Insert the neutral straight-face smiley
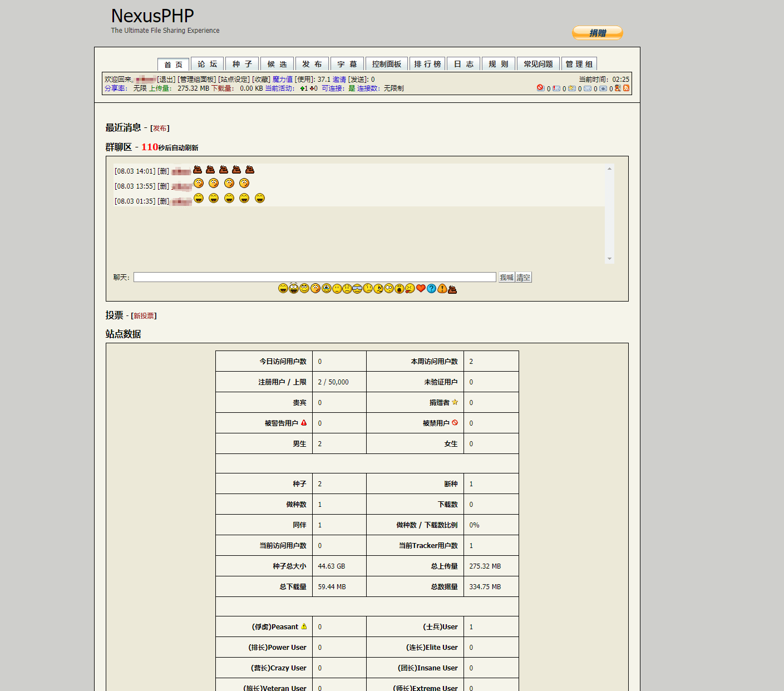784x691 pixels. click(x=337, y=288)
